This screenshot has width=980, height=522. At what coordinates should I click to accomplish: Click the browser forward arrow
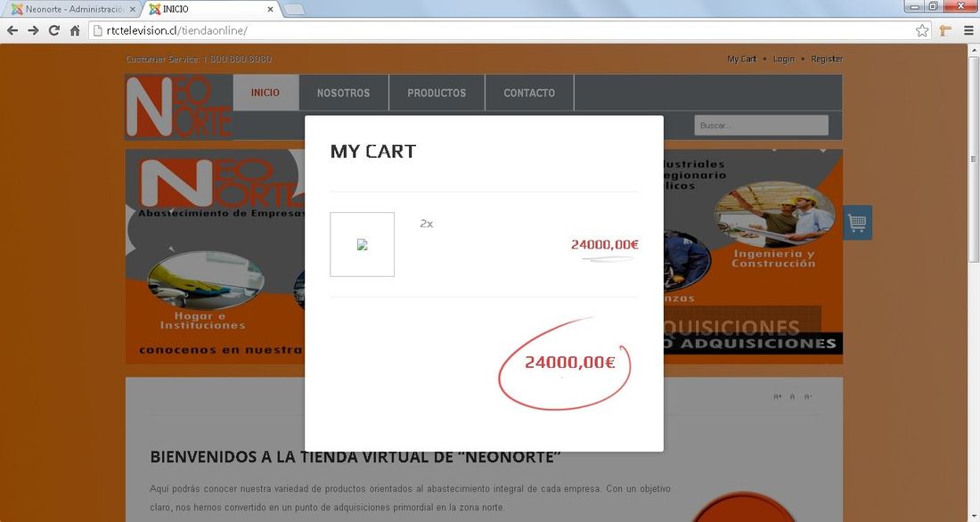click(33, 30)
